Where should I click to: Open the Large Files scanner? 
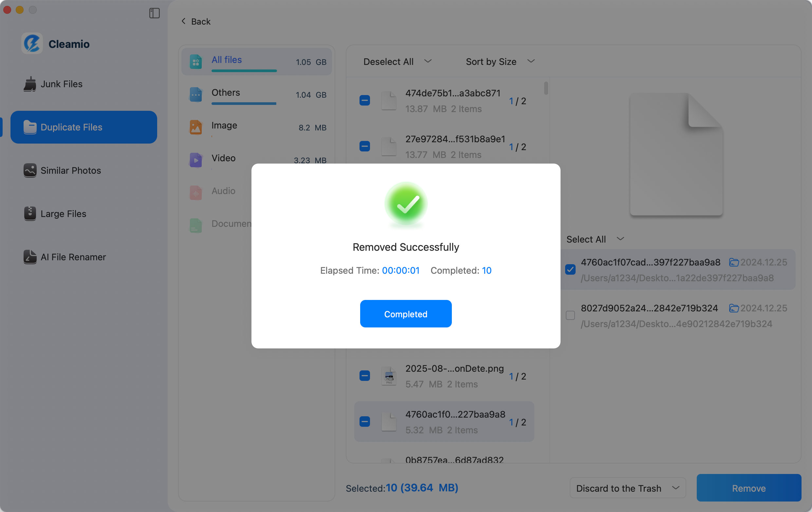click(x=63, y=214)
